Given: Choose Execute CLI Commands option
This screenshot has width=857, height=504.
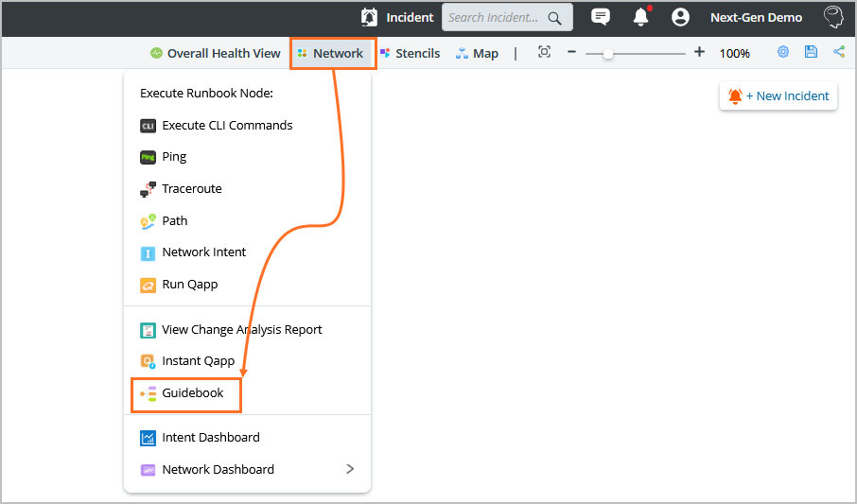Looking at the screenshot, I should tap(227, 126).
